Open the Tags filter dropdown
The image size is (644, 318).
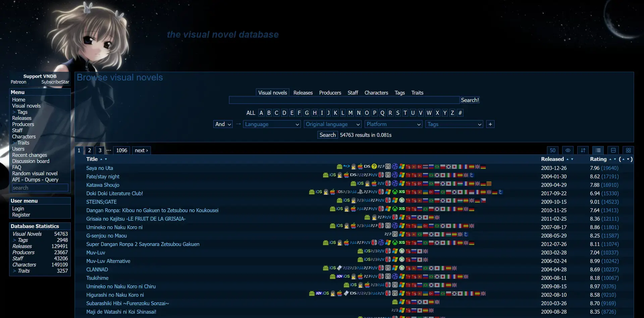pos(454,124)
